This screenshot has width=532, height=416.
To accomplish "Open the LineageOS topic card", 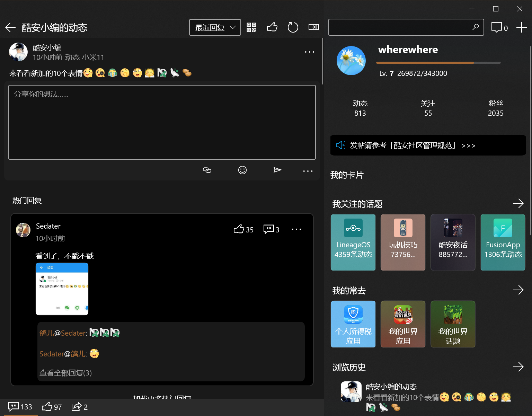I will coord(353,242).
